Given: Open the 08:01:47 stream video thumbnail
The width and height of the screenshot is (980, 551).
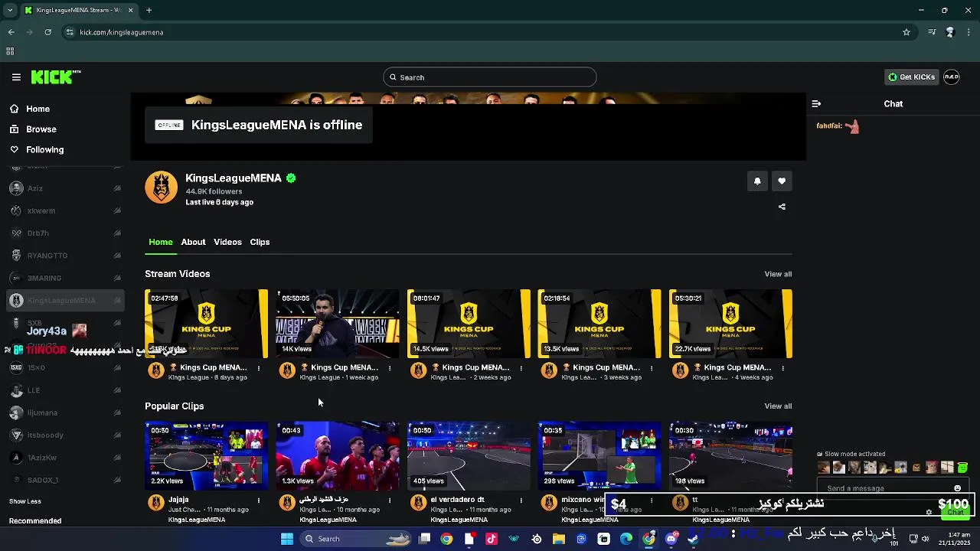Looking at the screenshot, I should [469, 324].
